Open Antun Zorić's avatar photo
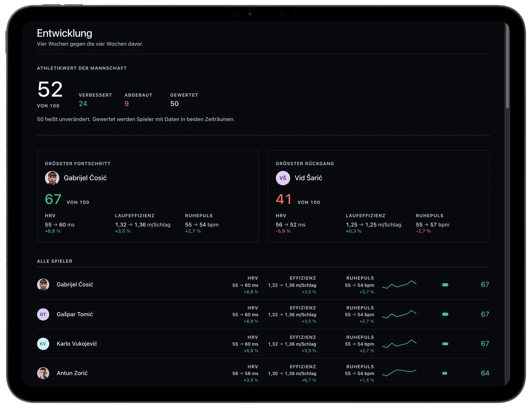Image resolution: width=532 pixels, height=408 pixels. click(x=43, y=373)
